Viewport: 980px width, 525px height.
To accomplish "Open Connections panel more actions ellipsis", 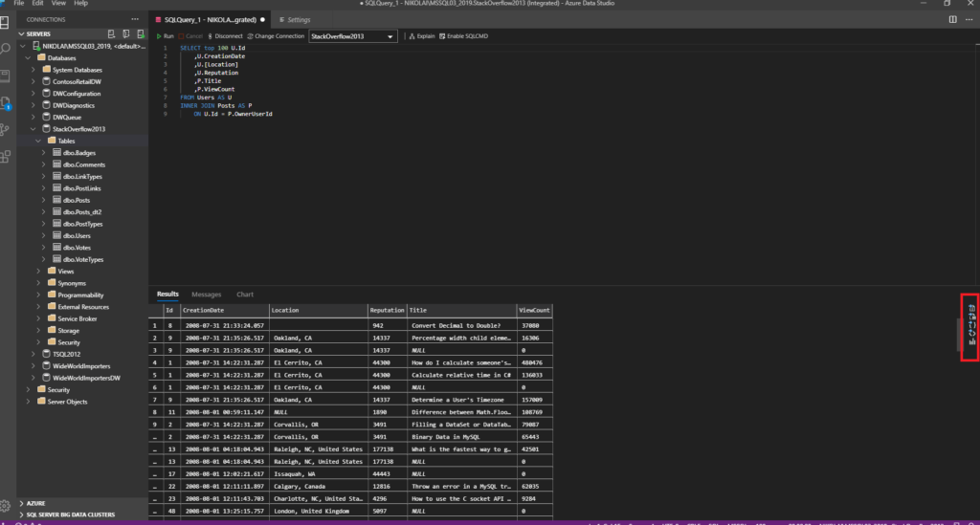I will [x=135, y=19].
